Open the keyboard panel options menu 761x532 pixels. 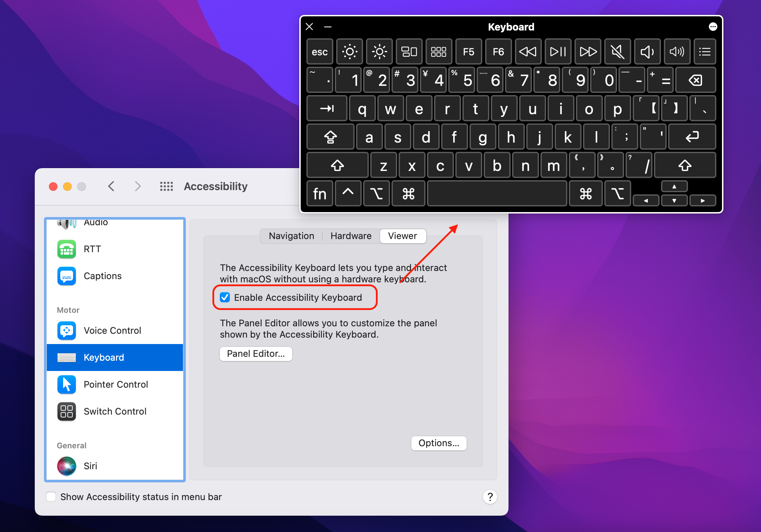713,27
